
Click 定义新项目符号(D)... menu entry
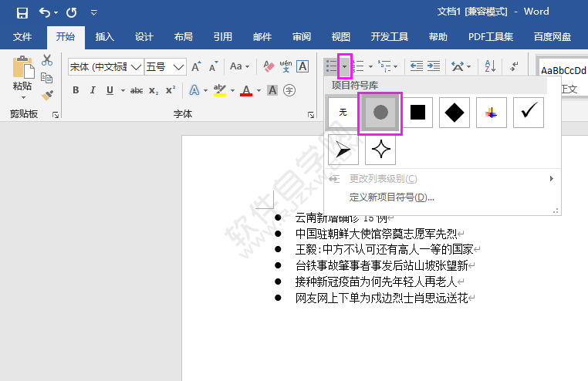point(392,197)
